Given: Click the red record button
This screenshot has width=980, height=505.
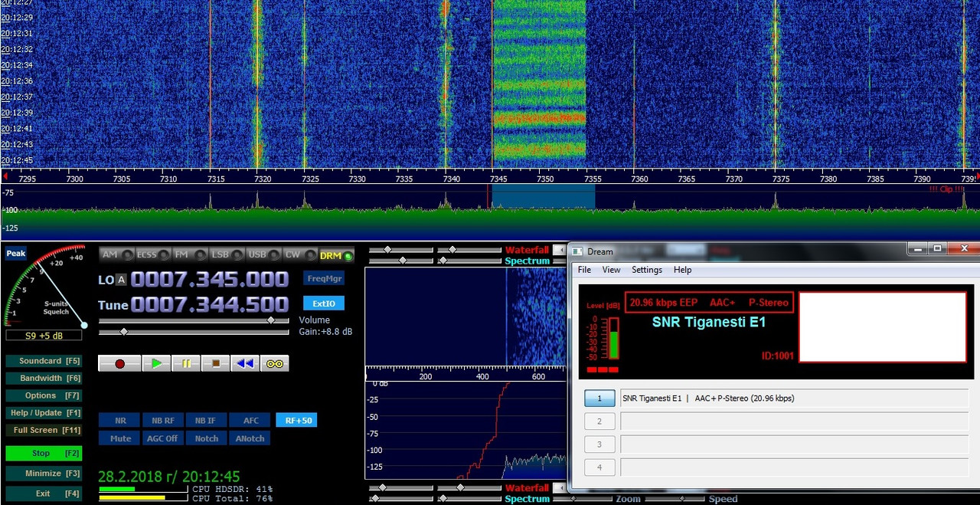Looking at the screenshot, I should (x=119, y=363).
